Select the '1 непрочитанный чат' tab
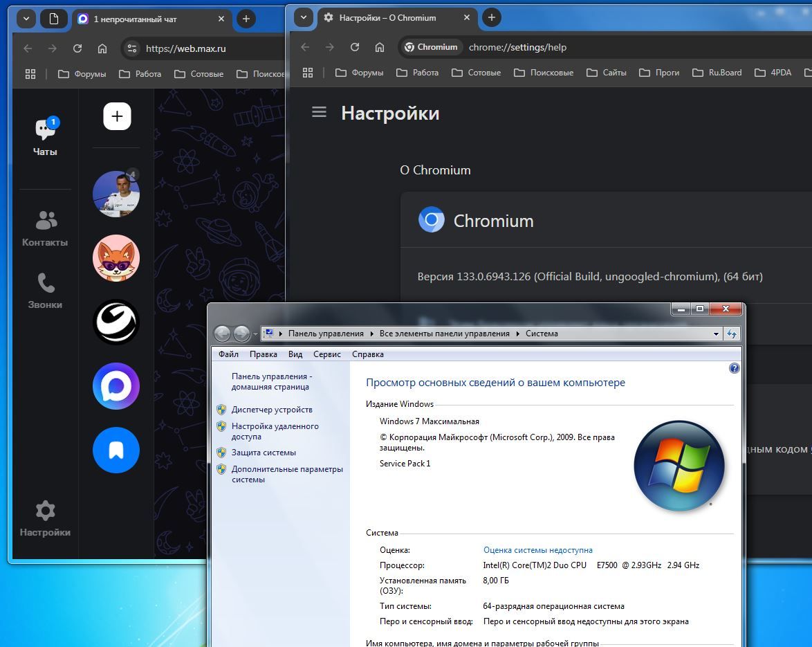The image size is (812, 647). [151, 19]
